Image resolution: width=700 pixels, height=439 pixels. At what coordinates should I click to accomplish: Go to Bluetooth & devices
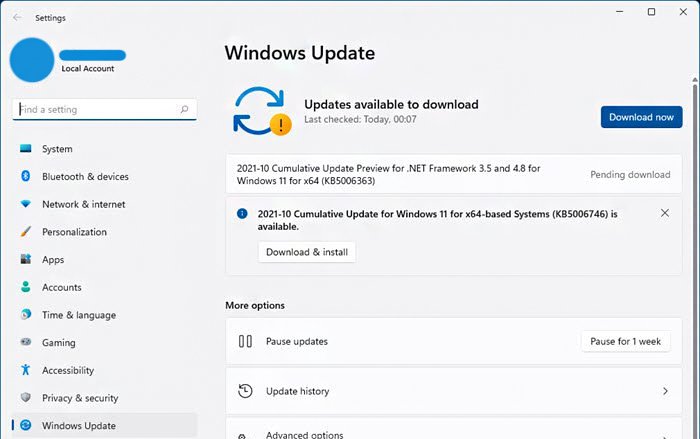coord(104,176)
